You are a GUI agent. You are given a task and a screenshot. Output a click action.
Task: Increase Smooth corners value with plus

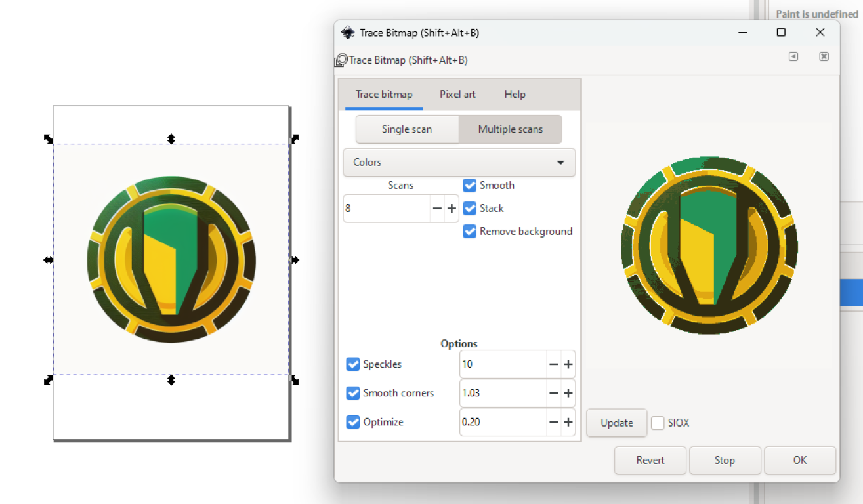[x=568, y=393]
